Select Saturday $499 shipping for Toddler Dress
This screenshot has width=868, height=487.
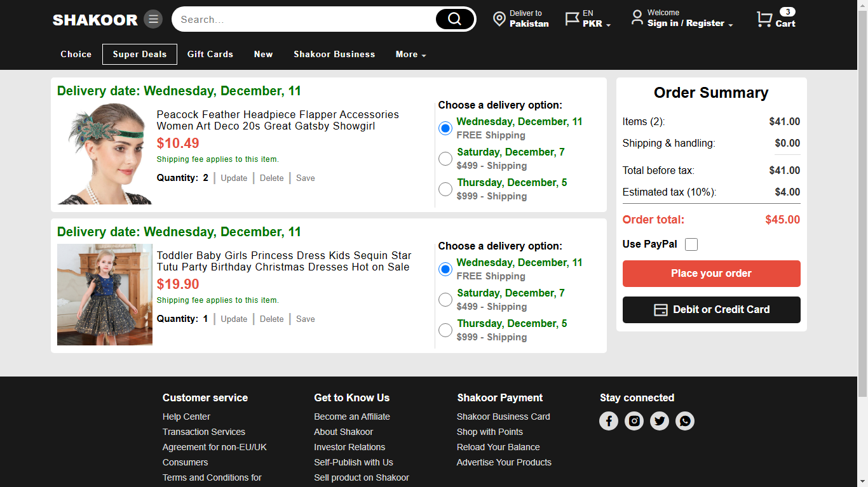[445, 300]
